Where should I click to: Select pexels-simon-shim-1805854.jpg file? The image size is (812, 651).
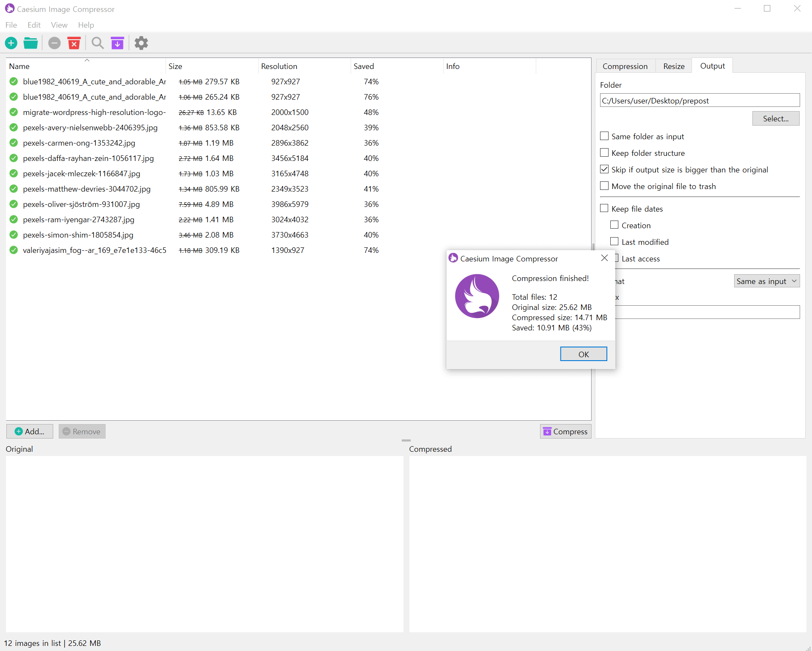pyautogui.click(x=78, y=235)
